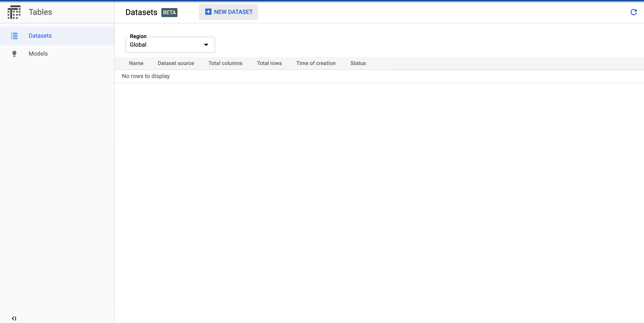Click the BETA badge beside Datasets heading
The height and width of the screenshot is (323, 644).
(169, 12)
